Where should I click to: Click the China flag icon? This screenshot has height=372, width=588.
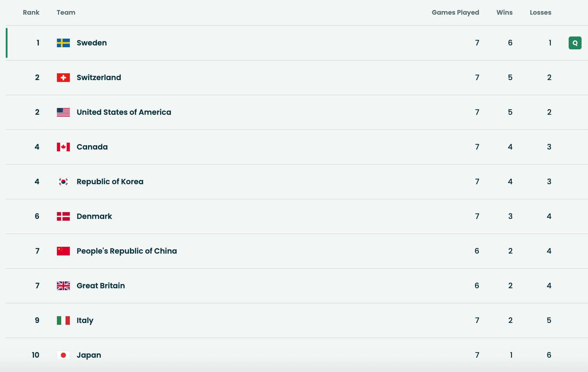tap(63, 251)
